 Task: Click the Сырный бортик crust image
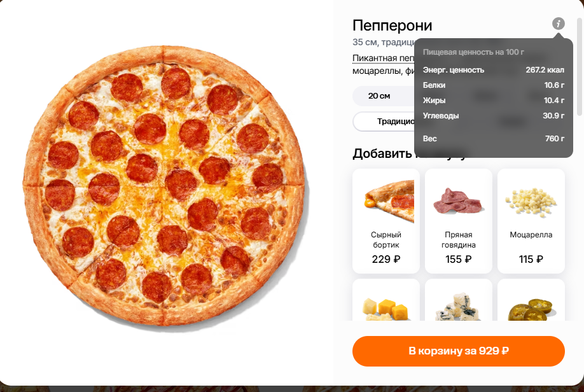pyautogui.click(x=389, y=201)
